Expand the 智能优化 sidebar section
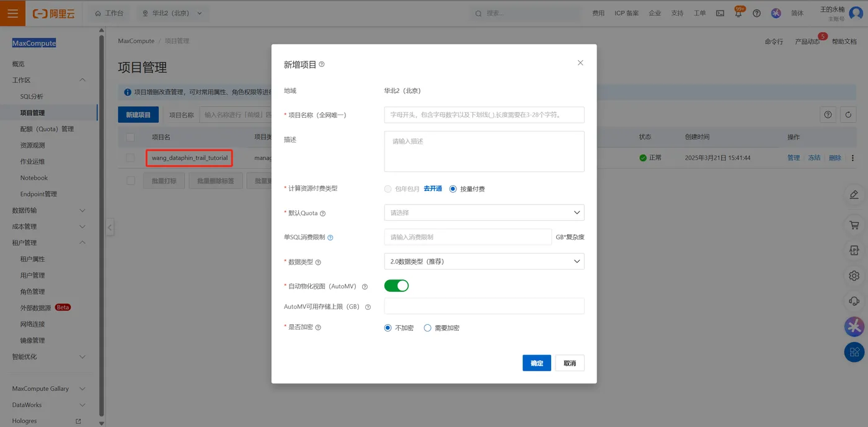Viewport: 868px width, 427px height. click(82, 356)
